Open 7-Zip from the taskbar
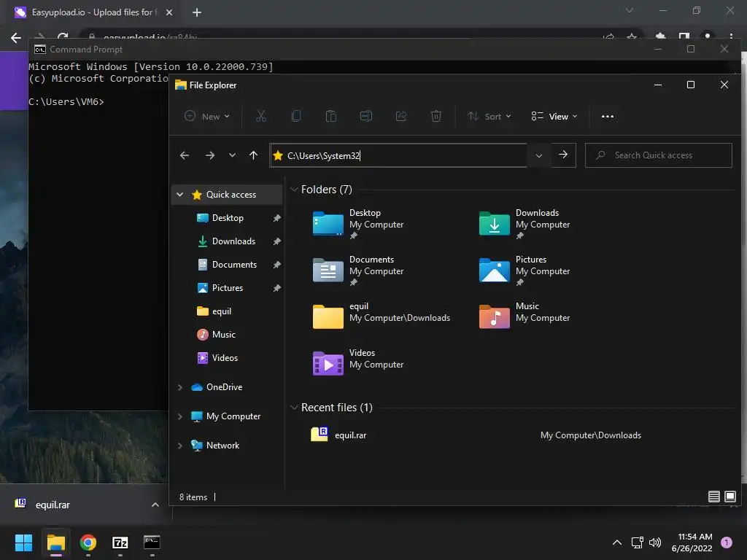Viewport: 747px width, 560px height. click(x=120, y=542)
